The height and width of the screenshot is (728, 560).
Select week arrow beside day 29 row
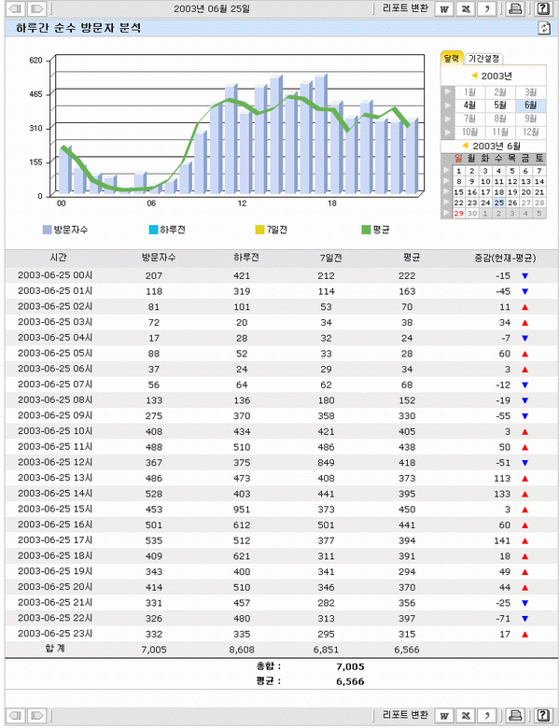click(446, 213)
